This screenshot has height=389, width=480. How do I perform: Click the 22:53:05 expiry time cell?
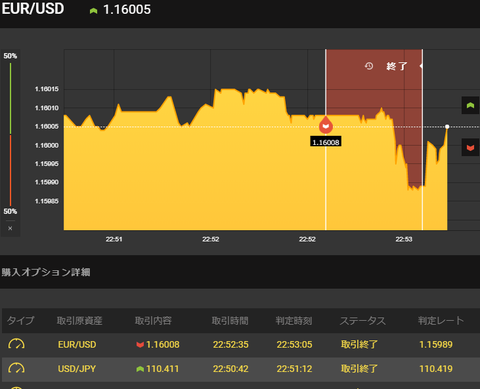(x=294, y=344)
